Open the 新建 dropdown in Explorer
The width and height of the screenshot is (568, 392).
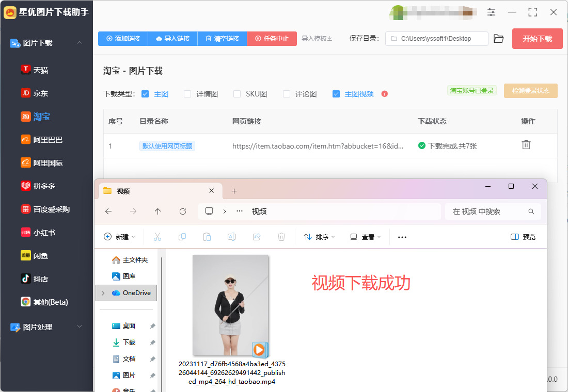120,237
